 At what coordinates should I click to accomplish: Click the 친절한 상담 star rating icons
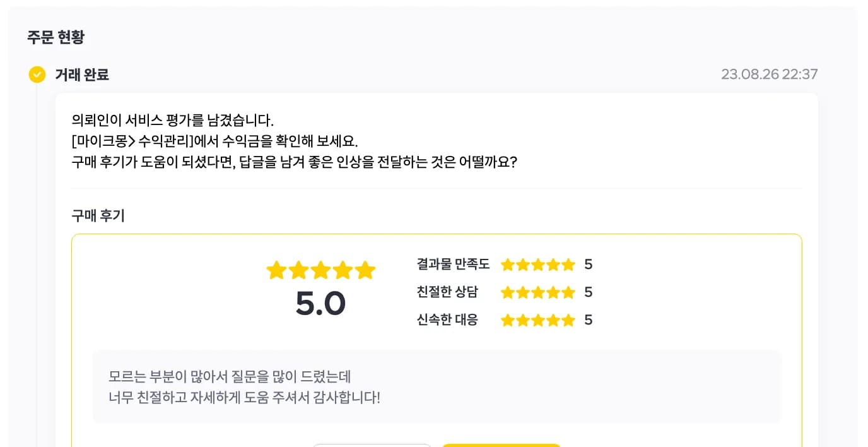click(x=538, y=292)
